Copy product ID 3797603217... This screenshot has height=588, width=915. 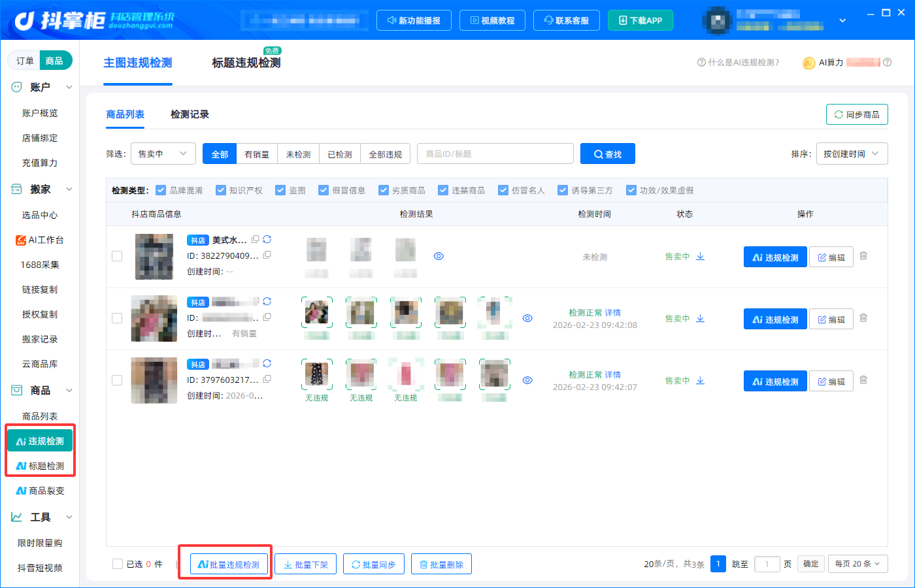pyautogui.click(x=267, y=379)
